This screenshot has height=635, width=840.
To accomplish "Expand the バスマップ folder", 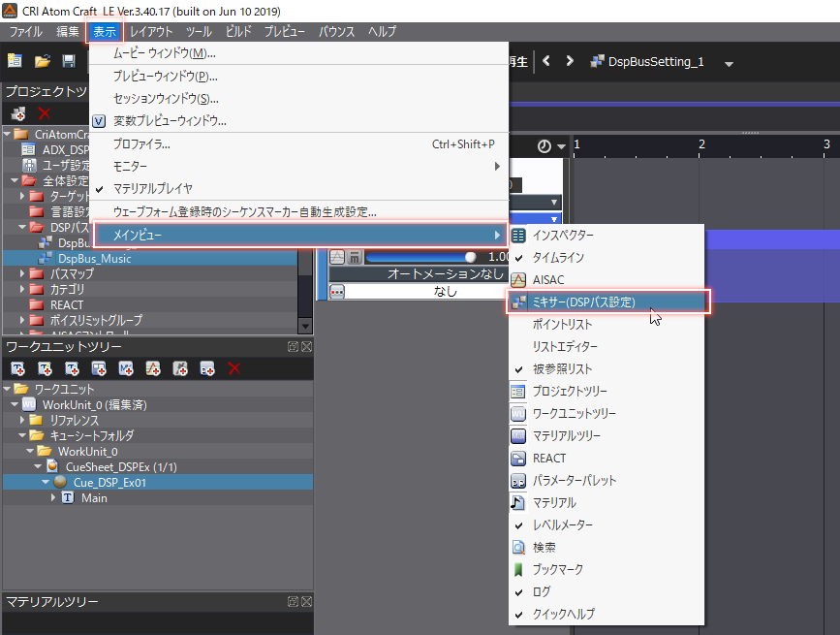I will [x=22, y=273].
